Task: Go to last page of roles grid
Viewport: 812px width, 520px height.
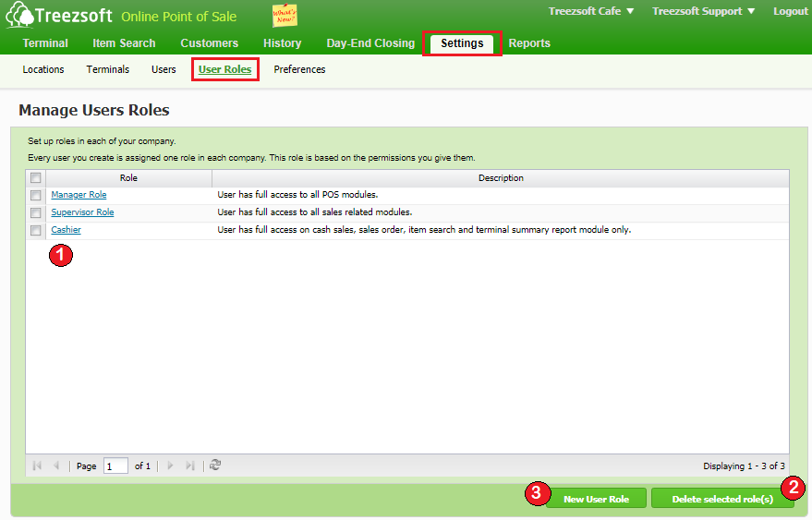Action: (x=190, y=466)
